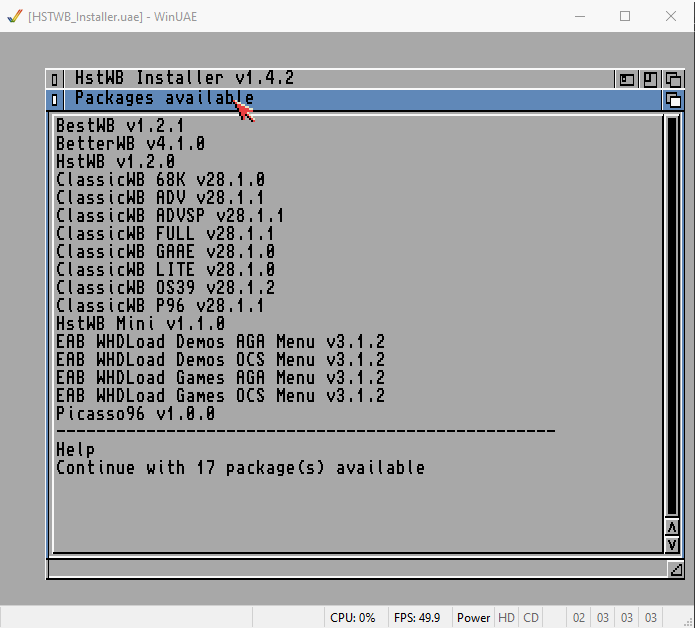Click the 02 floppy drive indicator
This screenshot has width=695, height=628.
[578, 618]
